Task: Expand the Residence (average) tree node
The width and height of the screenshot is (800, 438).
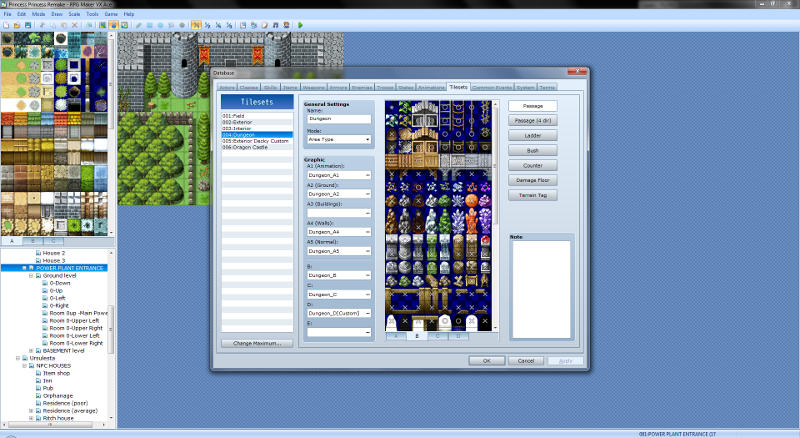Action: pos(31,411)
